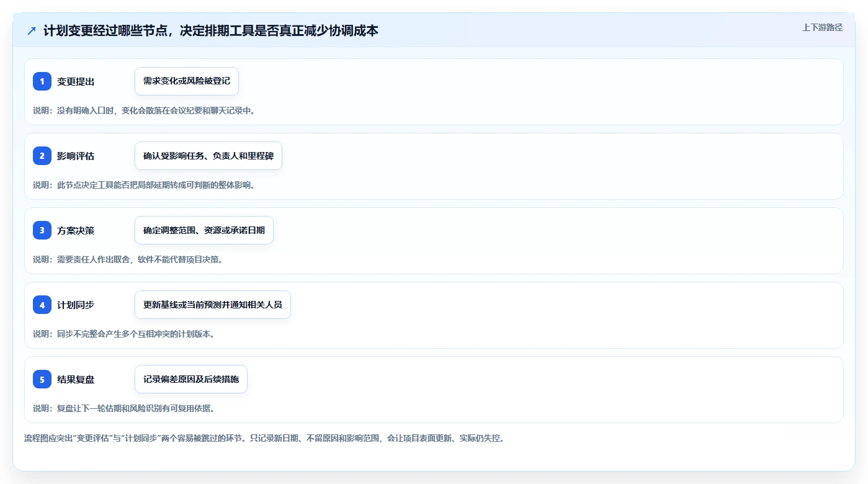Select the 确定调整范围、资源或承诺日期 chip
The height and width of the screenshot is (484, 868).
click(204, 230)
